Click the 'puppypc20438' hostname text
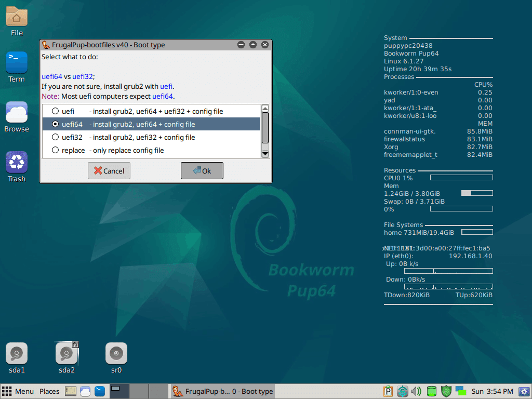Screen dimensions: 532x399 coord(408,46)
